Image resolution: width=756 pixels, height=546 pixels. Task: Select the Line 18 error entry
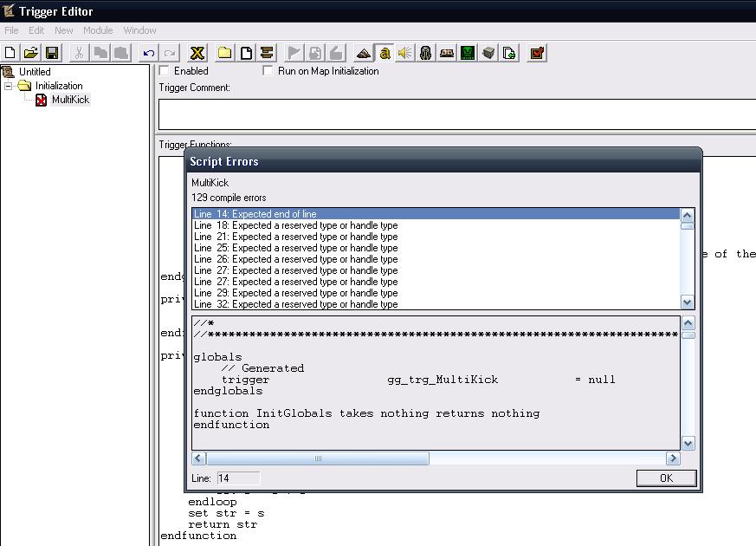point(295,225)
